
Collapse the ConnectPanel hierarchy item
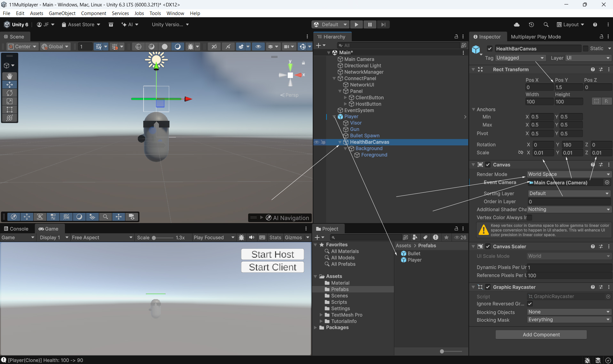click(x=334, y=78)
